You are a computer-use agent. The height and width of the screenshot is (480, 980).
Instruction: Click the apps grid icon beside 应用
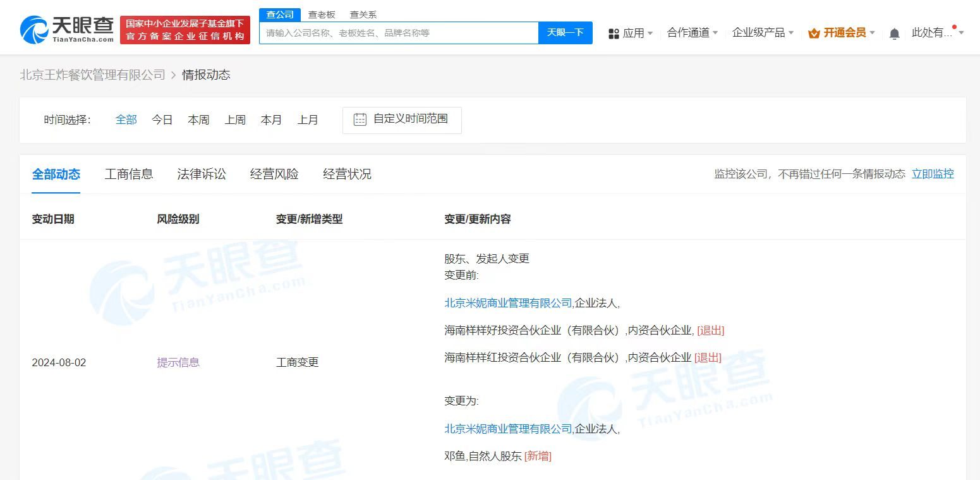pos(614,33)
